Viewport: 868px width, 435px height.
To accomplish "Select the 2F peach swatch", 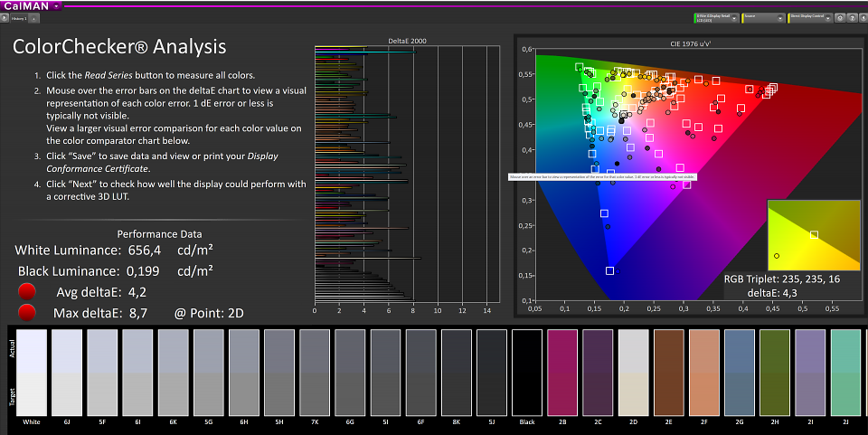I will [704, 373].
